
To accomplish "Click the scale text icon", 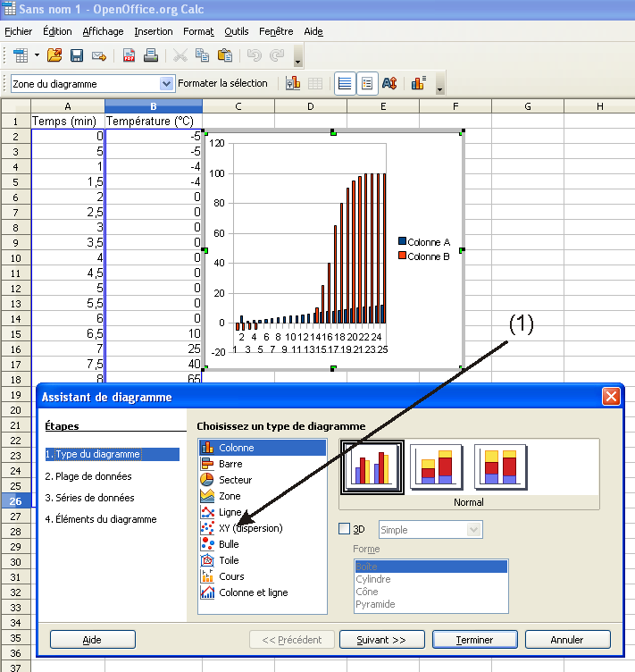I will click(389, 83).
